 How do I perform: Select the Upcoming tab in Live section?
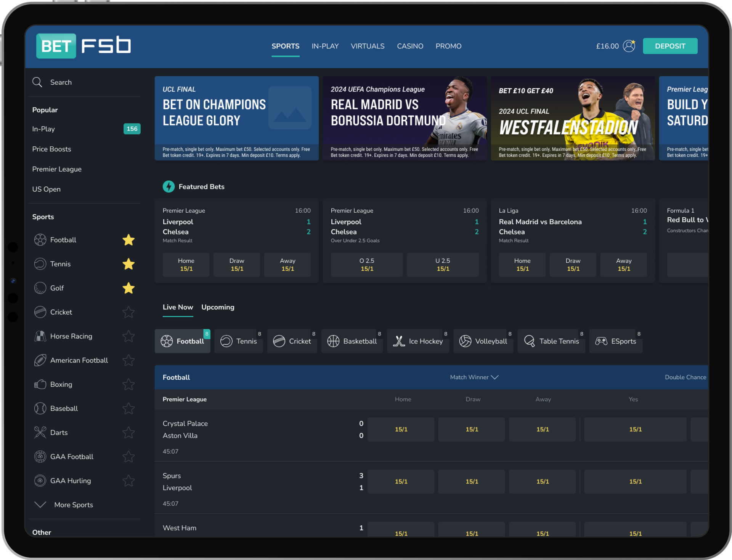218,307
